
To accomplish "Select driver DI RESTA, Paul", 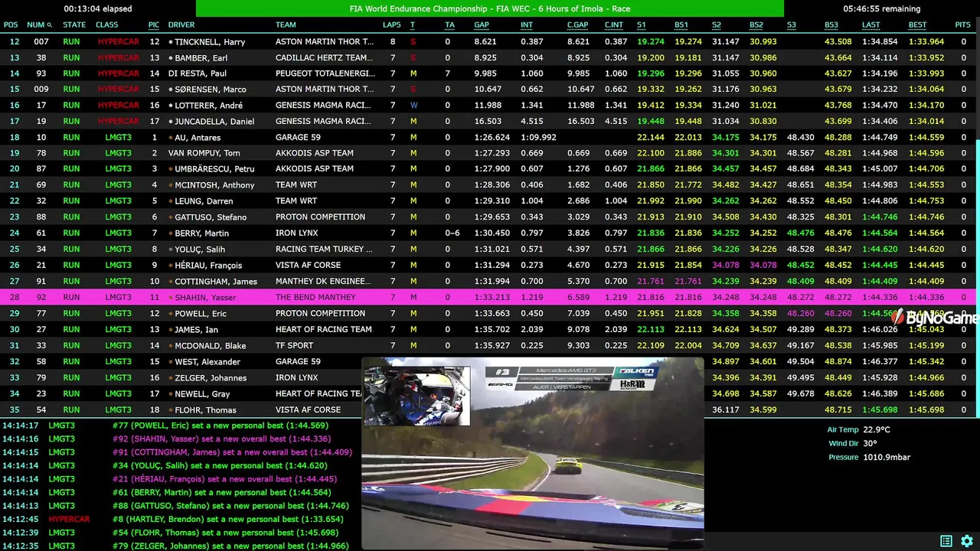I will [198, 73].
